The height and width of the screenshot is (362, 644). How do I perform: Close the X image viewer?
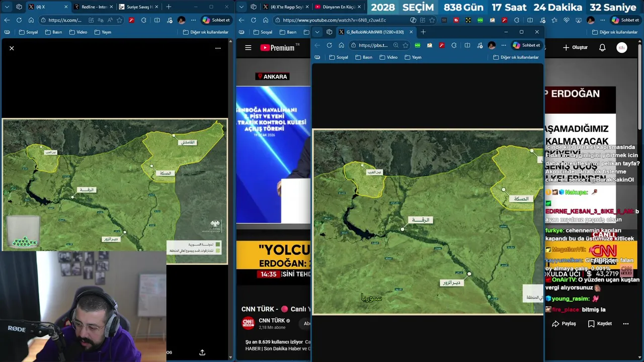pos(12,48)
